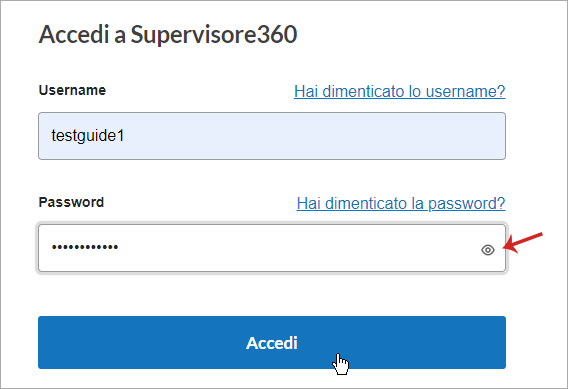Screen dimensions: 568x389
Task: Sign in to Supervisore360 using Accedi
Action: (x=272, y=342)
